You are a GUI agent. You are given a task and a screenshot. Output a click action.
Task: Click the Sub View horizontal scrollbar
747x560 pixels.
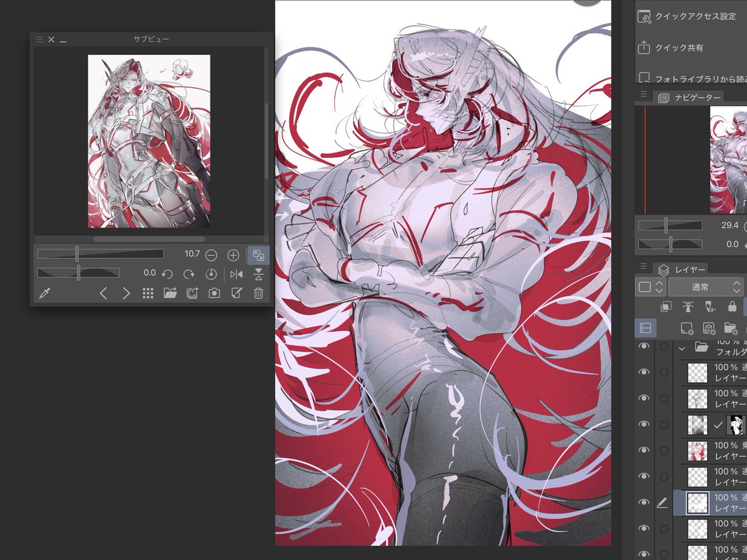[x=149, y=239]
